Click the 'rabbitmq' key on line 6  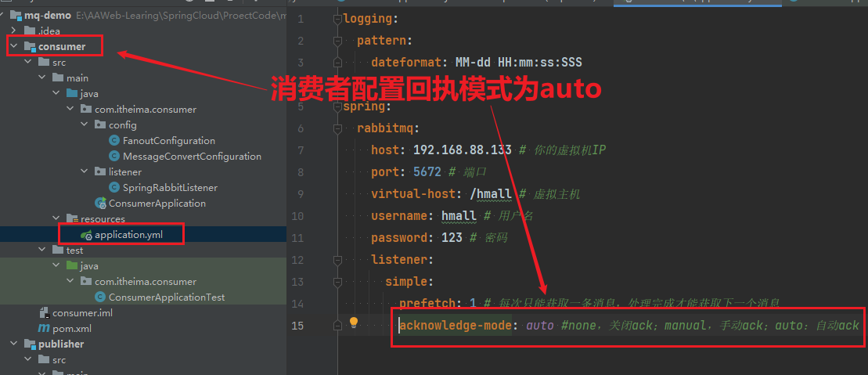(x=385, y=128)
